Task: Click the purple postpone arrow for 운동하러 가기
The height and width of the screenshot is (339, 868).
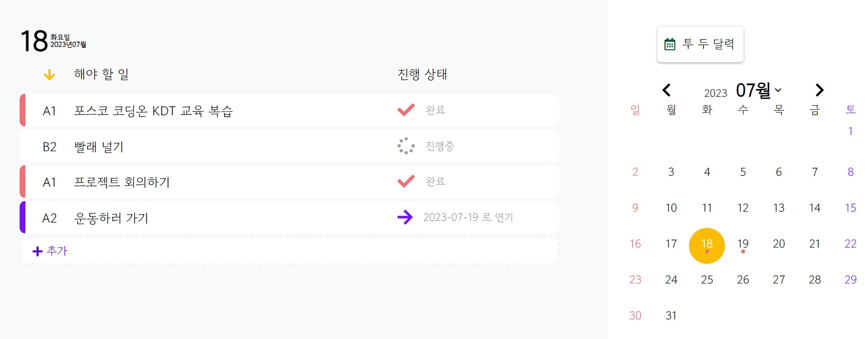Action: 405,217
